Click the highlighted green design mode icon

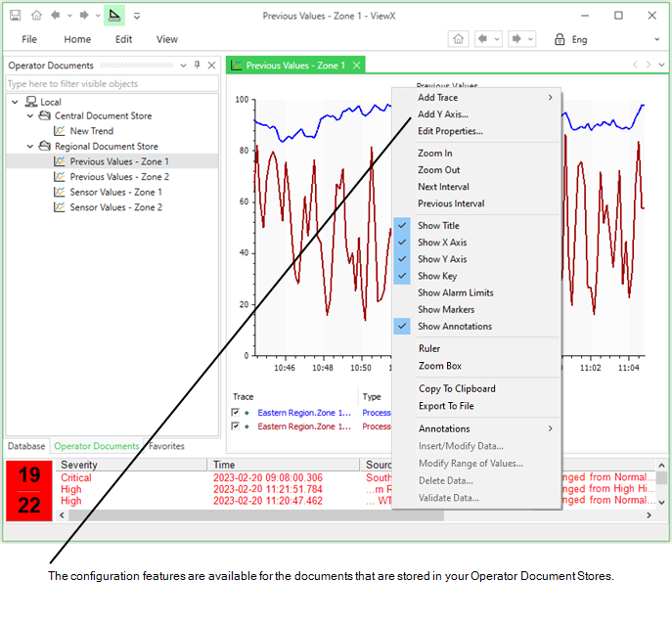114,16
